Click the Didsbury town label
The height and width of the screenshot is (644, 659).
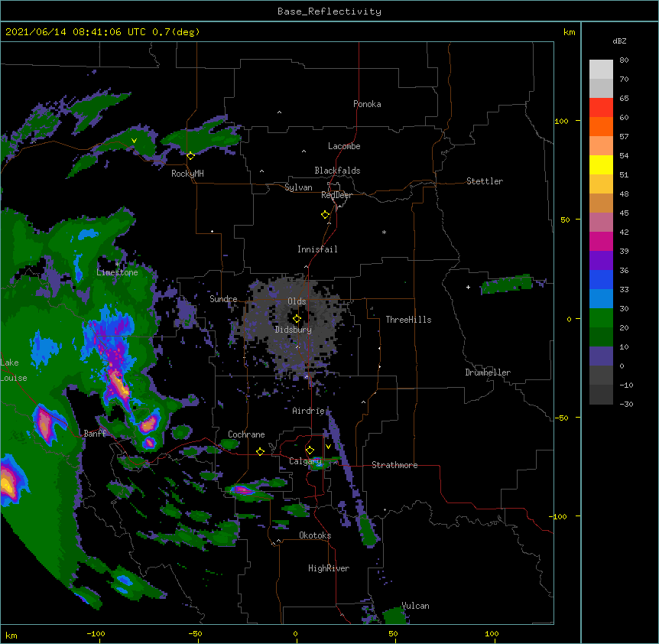pyautogui.click(x=293, y=330)
